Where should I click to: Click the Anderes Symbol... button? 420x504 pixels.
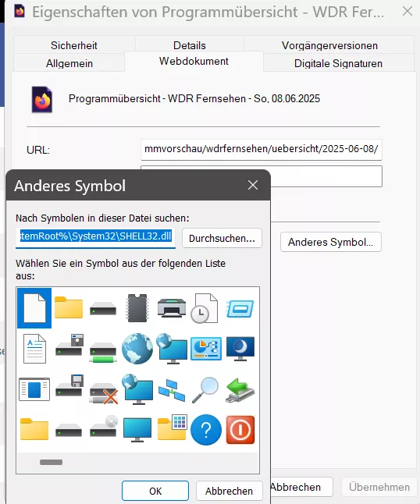pyautogui.click(x=330, y=242)
